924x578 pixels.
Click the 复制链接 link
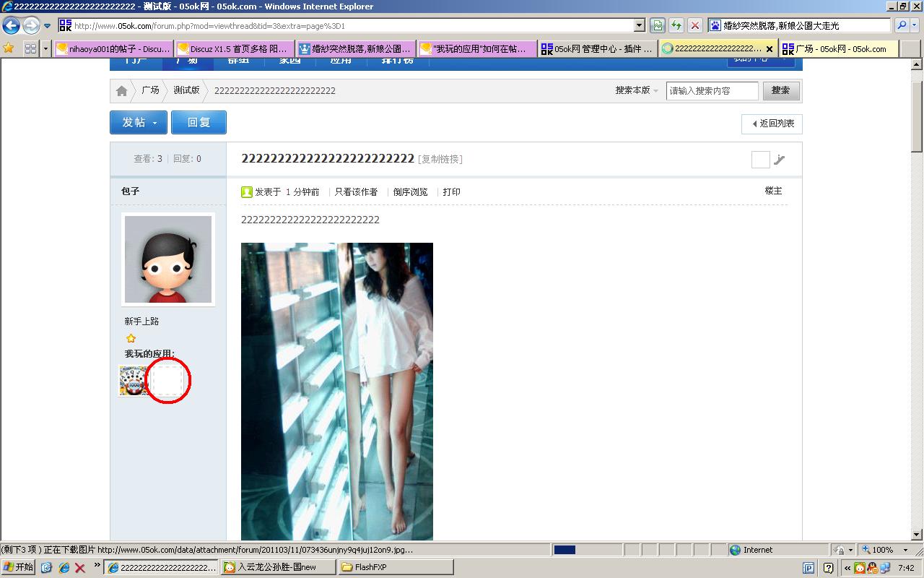[440, 159]
